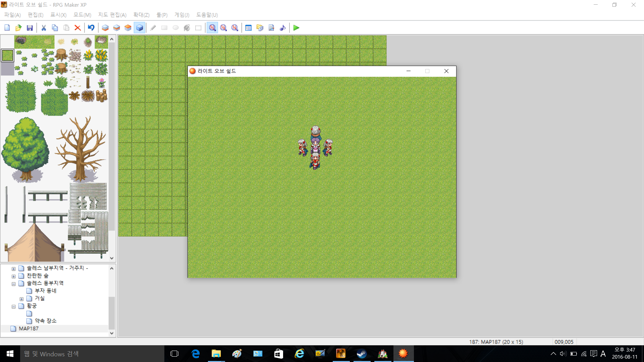Select the Flood Fill tool
The height and width of the screenshot is (362, 644).
tap(187, 28)
